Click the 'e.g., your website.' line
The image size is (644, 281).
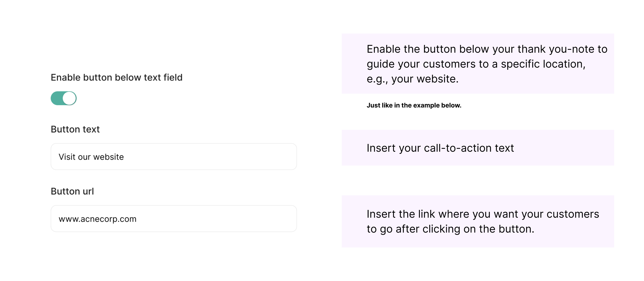[412, 79]
